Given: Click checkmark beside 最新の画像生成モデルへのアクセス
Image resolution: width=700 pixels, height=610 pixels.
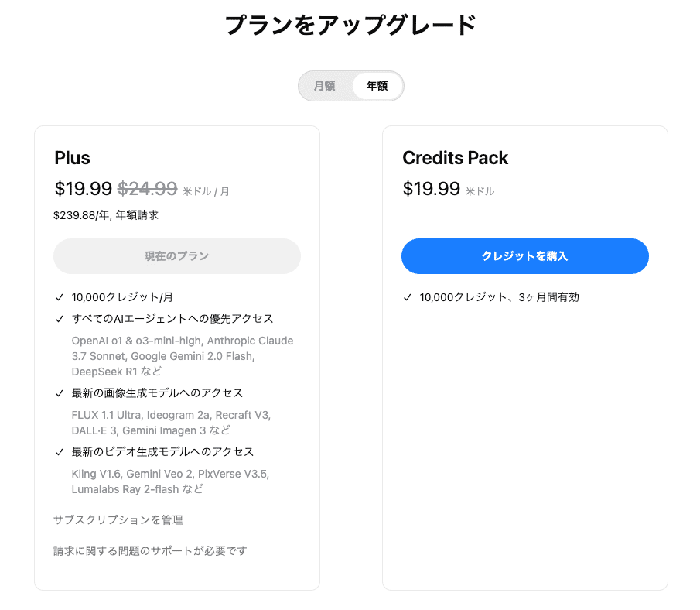Looking at the screenshot, I should pos(60,393).
